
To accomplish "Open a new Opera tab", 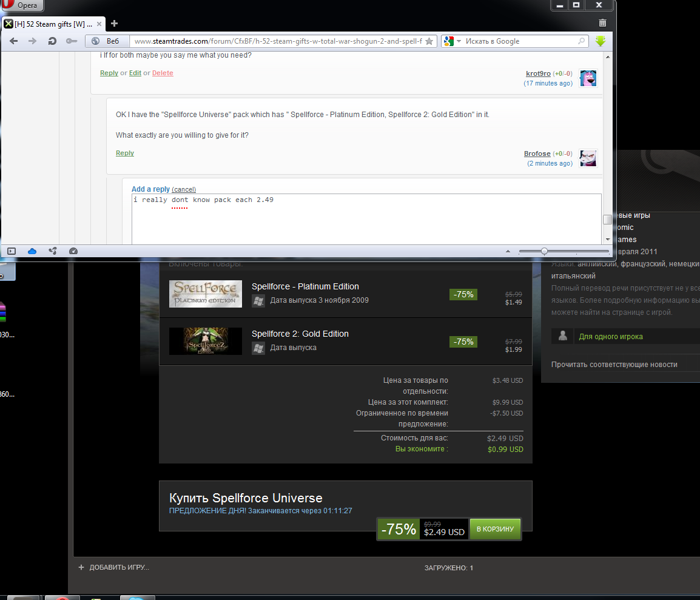I will tap(114, 23).
